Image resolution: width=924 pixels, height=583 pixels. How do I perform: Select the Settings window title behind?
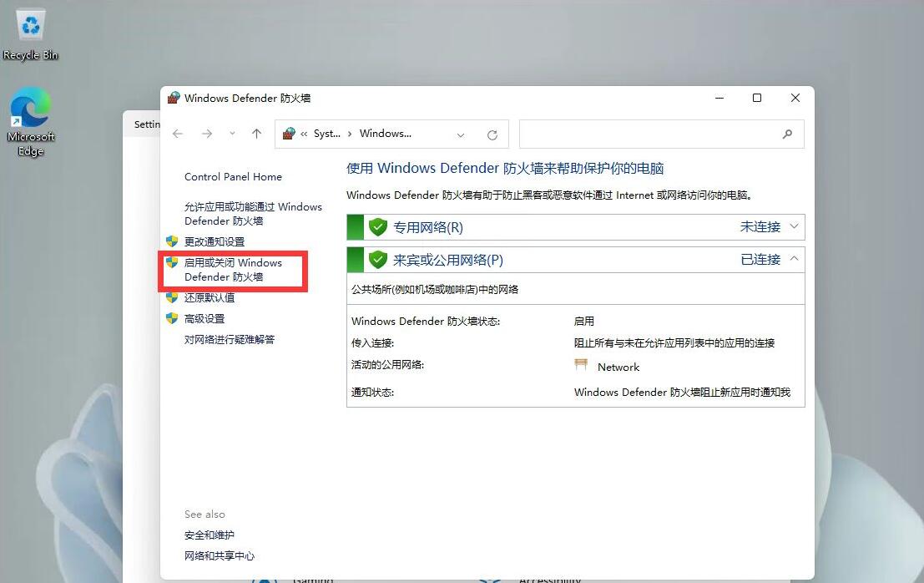147,124
